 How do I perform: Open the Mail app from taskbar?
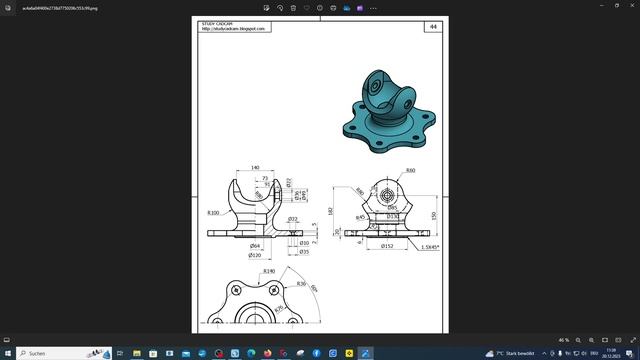point(186,353)
